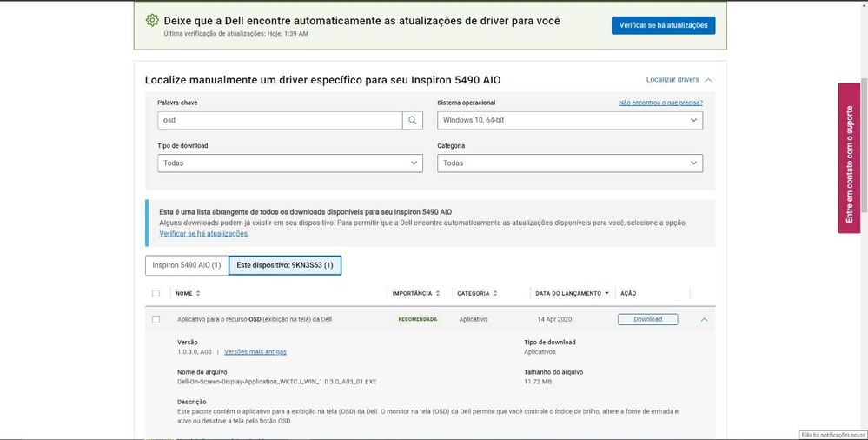This screenshot has height=440, width=868.
Task: Click the Aplicativos value under Tipo de download
Action: (540, 352)
